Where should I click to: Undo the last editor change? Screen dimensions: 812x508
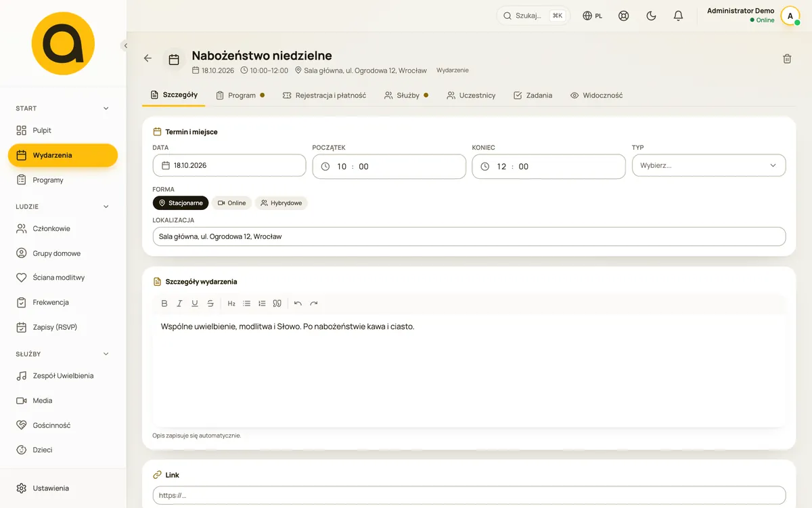298,303
